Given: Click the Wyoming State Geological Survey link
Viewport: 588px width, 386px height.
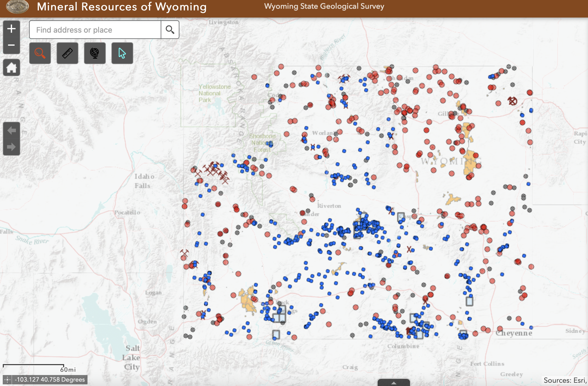Looking at the screenshot, I should (x=324, y=6).
